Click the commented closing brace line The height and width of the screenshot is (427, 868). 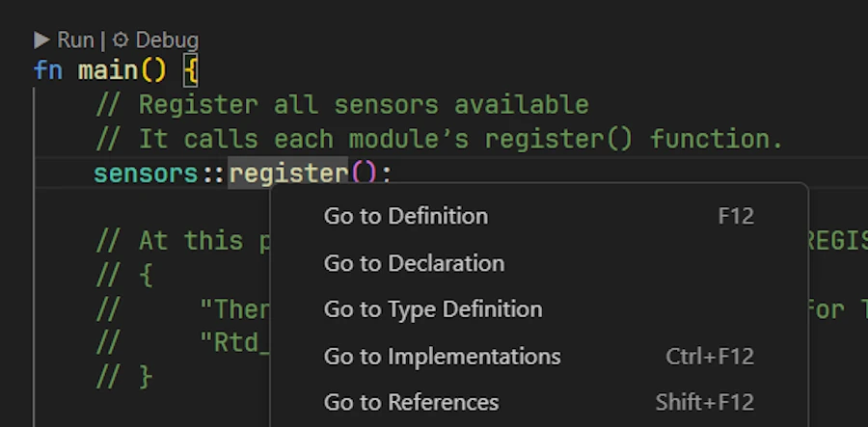[124, 377]
